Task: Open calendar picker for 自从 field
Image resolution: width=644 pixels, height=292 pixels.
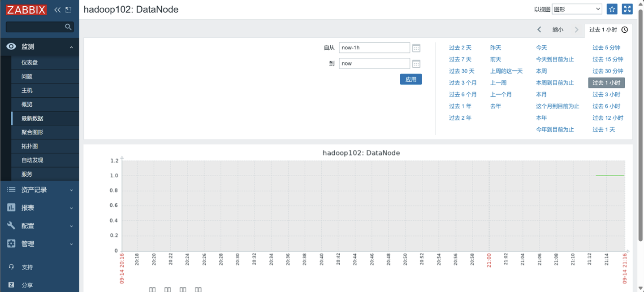Action: pyautogui.click(x=416, y=48)
